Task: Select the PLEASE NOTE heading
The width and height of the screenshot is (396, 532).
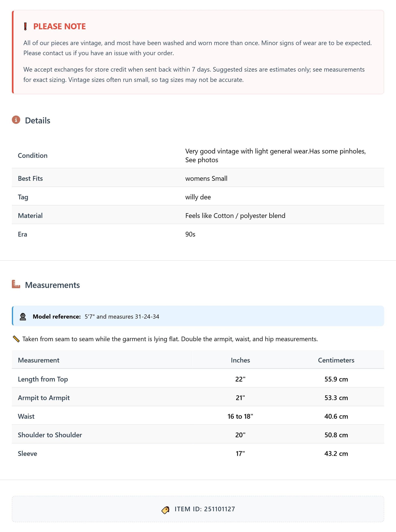Action: point(59,26)
